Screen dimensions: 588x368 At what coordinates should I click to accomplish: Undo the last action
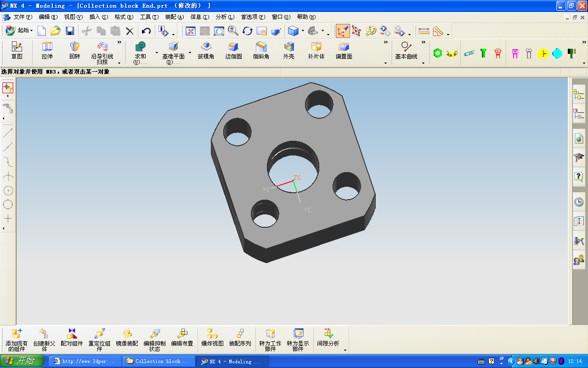click(146, 31)
